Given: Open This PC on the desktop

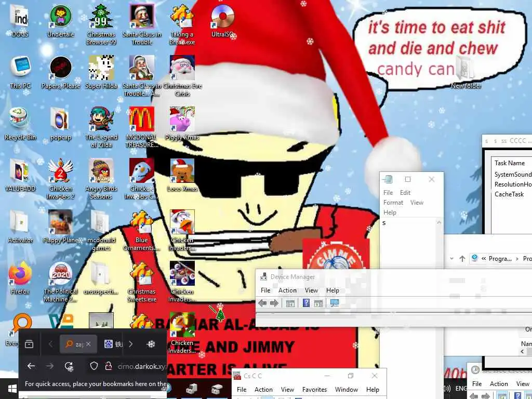Looking at the screenshot, I should (x=20, y=73).
